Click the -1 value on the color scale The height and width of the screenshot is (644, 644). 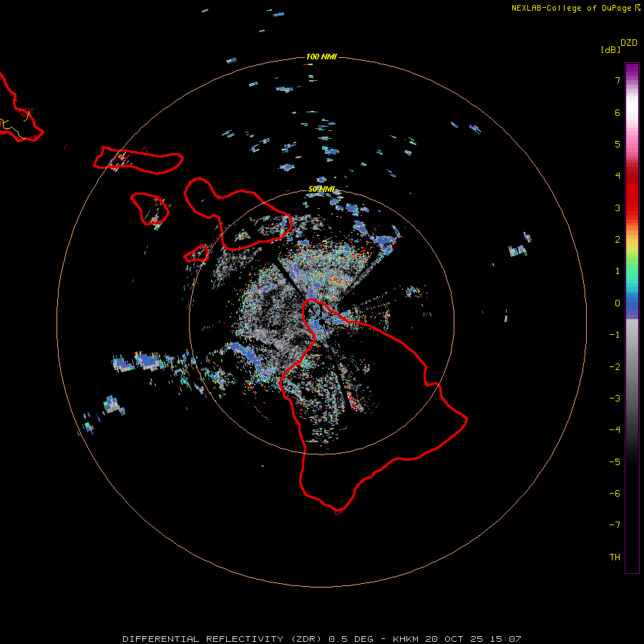pos(615,335)
